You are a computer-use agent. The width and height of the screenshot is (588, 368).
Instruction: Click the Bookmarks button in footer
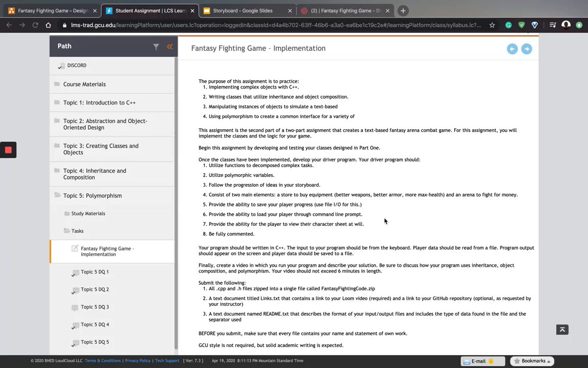coord(532,361)
